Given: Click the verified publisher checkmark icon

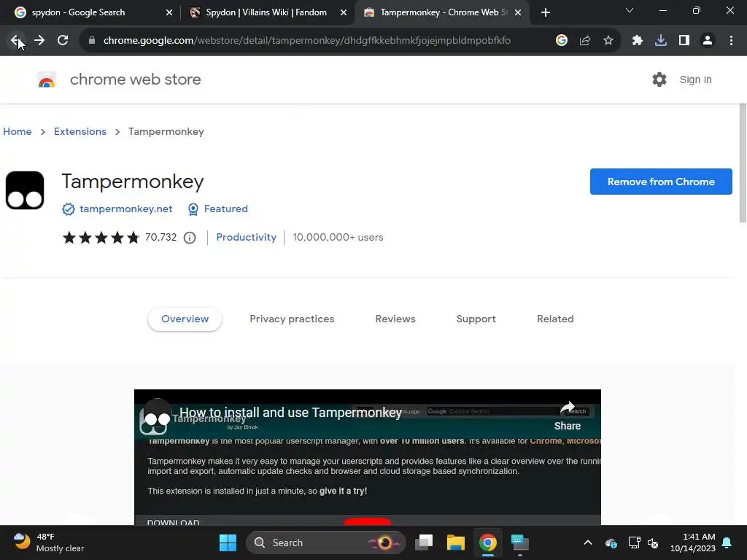Looking at the screenshot, I should (68, 209).
